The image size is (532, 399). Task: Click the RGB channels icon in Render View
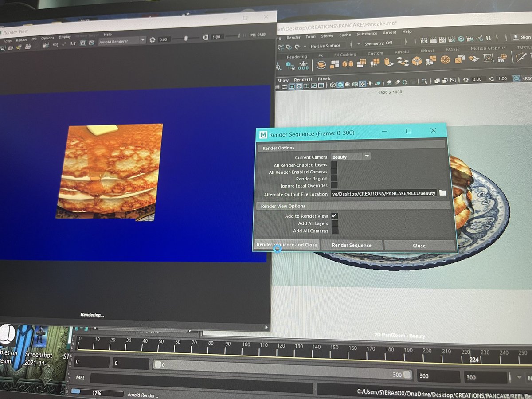point(55,44)
